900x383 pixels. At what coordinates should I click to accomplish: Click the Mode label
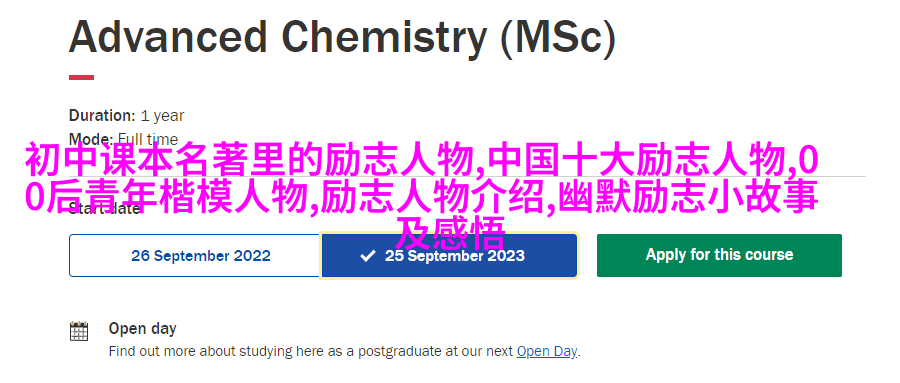click(91, 139)
